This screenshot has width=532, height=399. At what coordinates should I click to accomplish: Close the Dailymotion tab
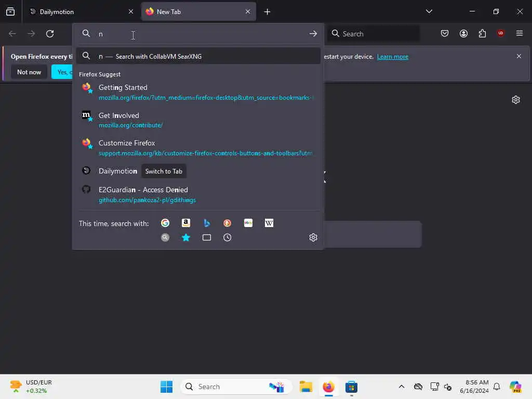(x=130, y=11)
